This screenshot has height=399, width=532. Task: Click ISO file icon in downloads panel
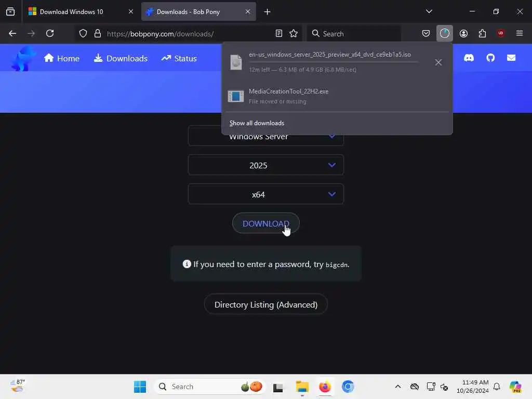(x=236, y=62)
